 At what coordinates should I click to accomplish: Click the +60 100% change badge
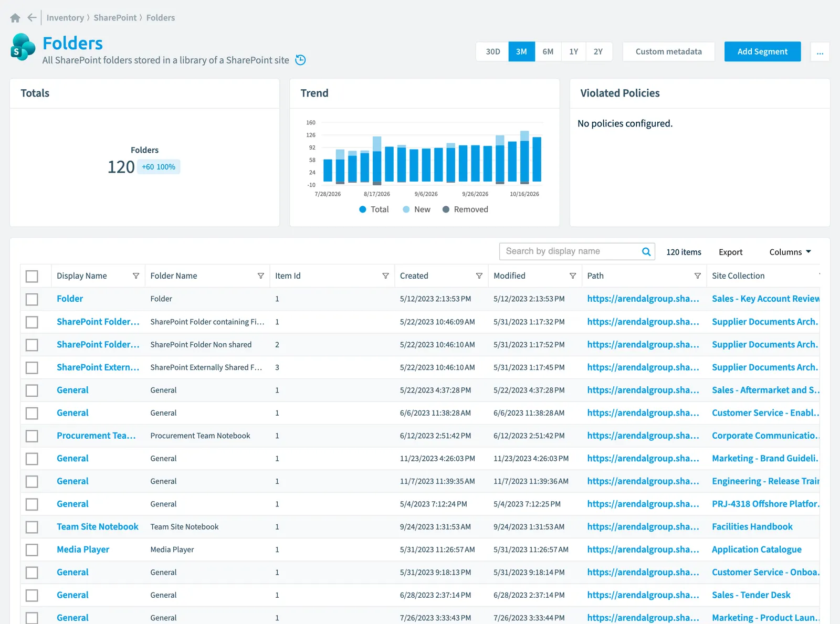(x=159, y=167)
